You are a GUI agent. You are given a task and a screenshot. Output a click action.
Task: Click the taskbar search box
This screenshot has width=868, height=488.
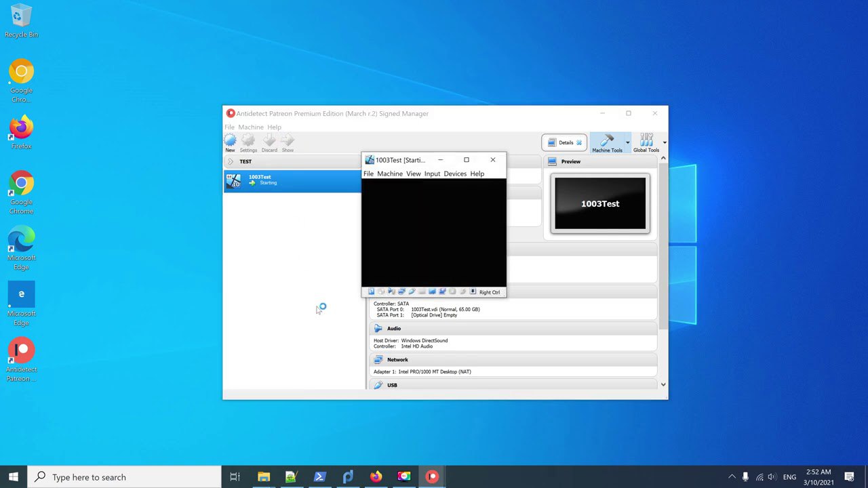click(x=124, y=477)
